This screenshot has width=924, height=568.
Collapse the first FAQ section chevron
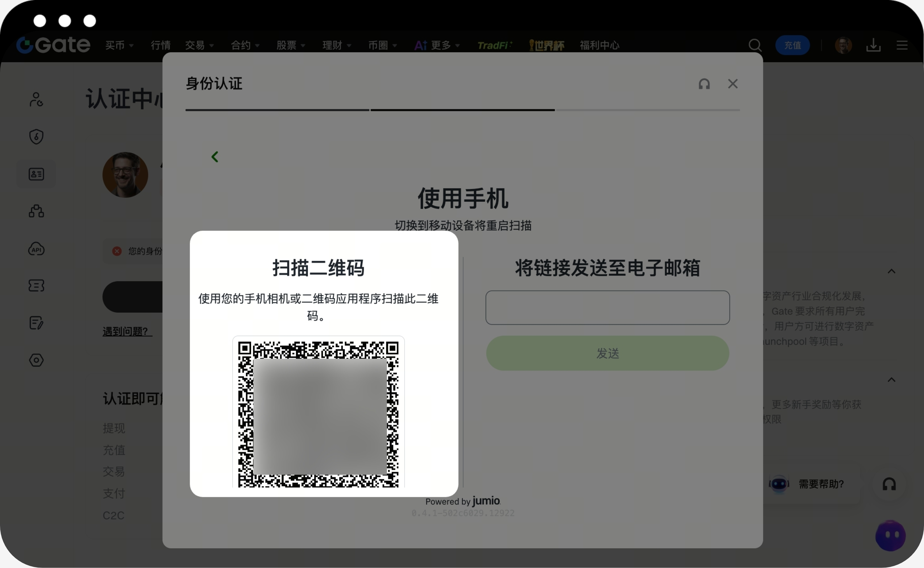pos(891,271)
